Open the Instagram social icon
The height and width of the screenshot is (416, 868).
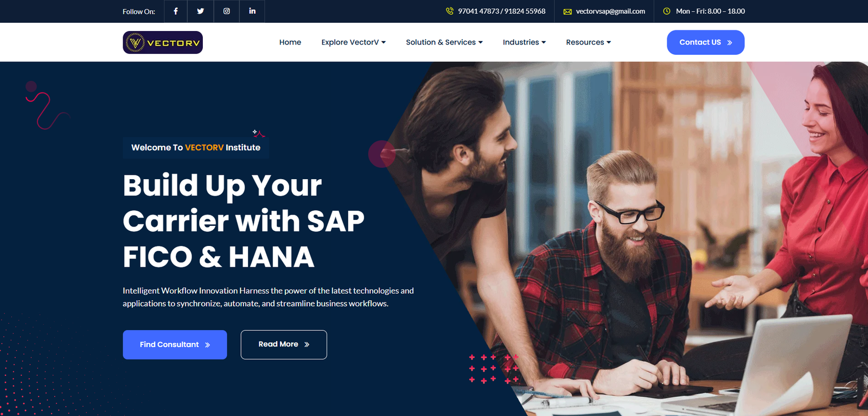[227, 11]
